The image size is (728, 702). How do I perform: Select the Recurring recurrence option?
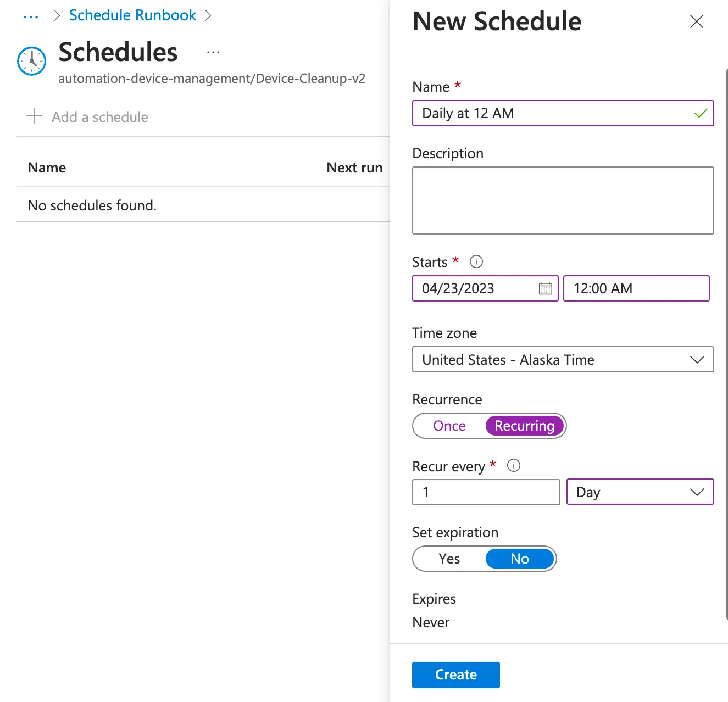(x=524, y=426)
